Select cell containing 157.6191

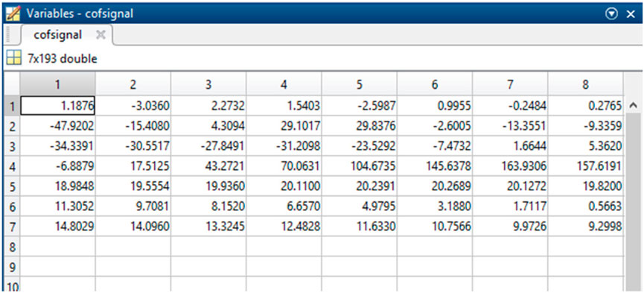pos(585,166)
